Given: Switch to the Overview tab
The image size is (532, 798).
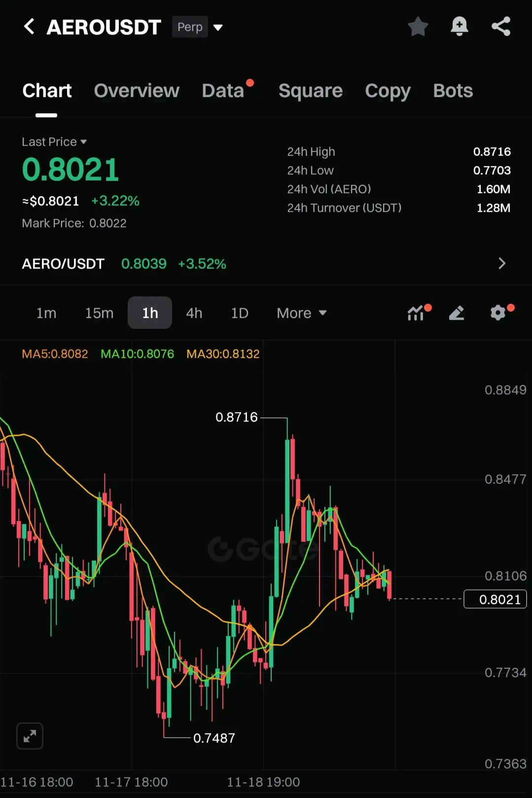Looking at the screenshot, I should point(137,91).
